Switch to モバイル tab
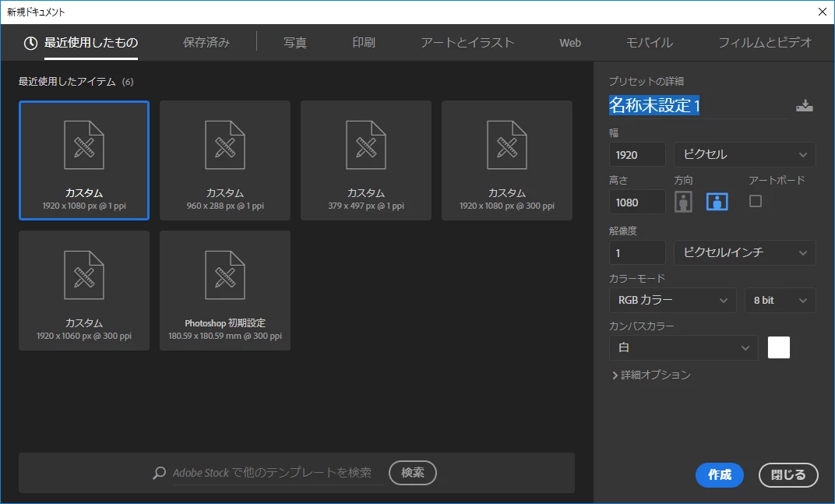This screenshot has height=504, width=835. coord(649,43)
